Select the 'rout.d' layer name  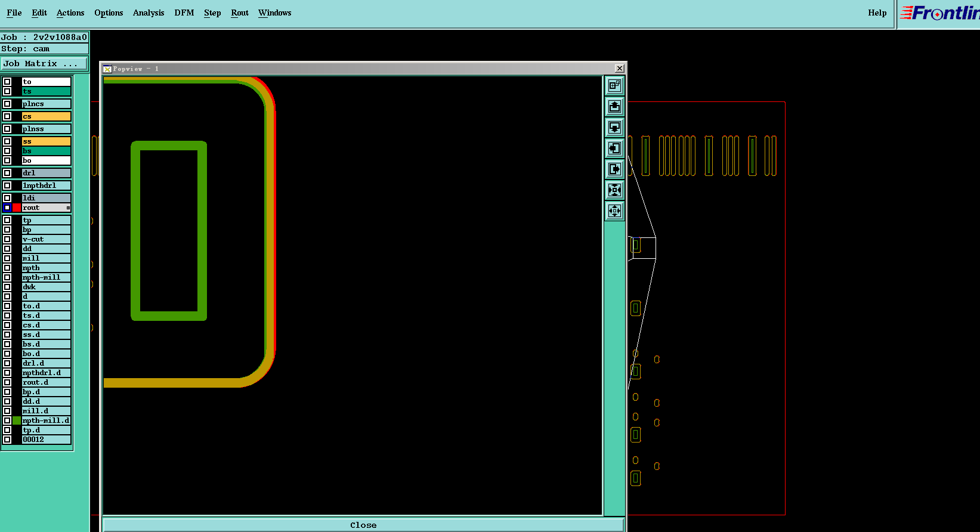click(47, 382)
